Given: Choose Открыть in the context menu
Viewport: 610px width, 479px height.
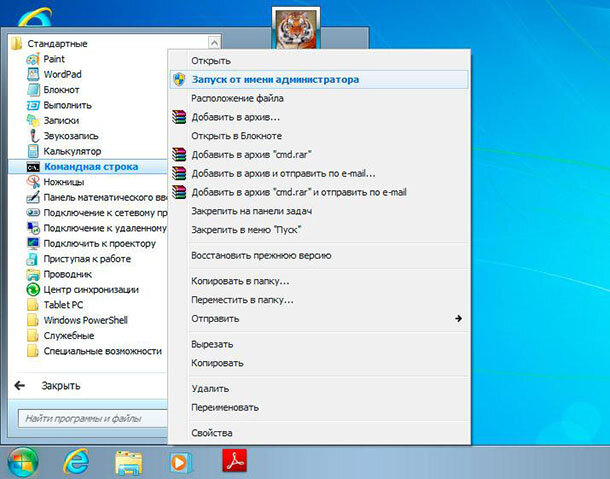Looking at the screenshot, I should tap(211, 61).
